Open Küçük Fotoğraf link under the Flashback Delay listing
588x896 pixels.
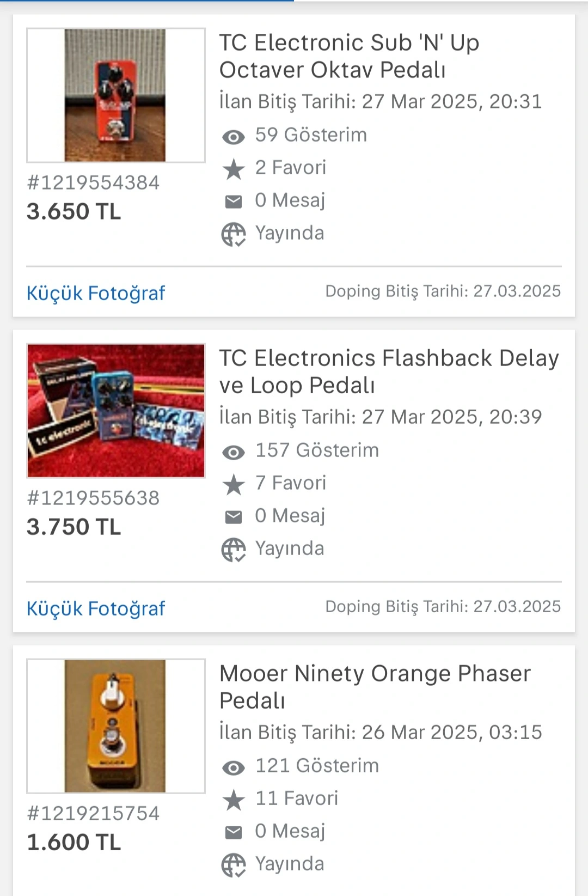click(96, 608)
